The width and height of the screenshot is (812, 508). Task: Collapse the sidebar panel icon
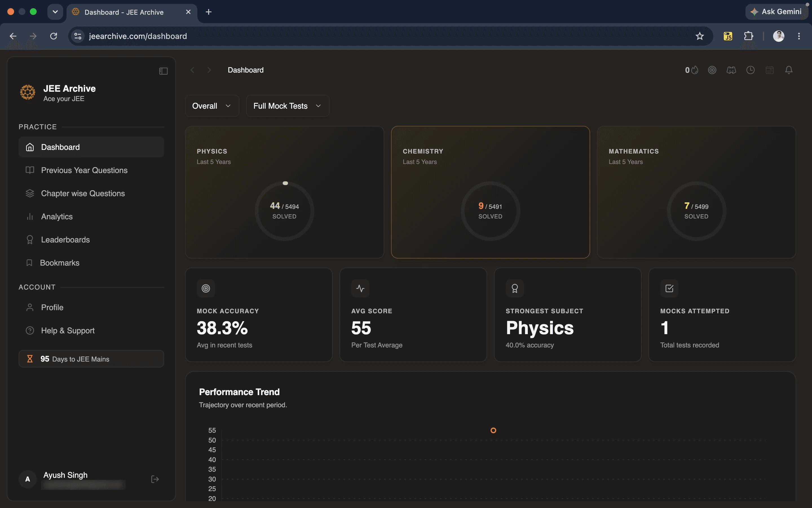[x=163, y=71]
